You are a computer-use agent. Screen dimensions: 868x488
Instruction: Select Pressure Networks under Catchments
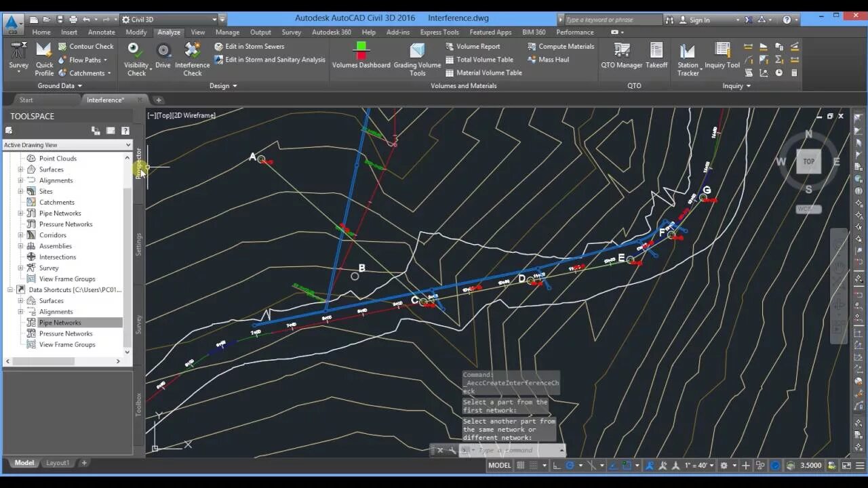(66, 224)
